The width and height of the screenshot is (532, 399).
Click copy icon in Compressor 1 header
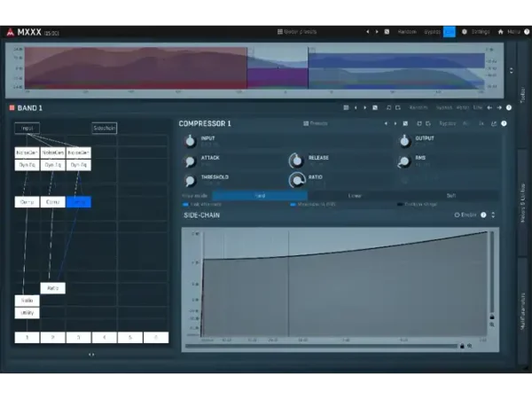point(419,123)
